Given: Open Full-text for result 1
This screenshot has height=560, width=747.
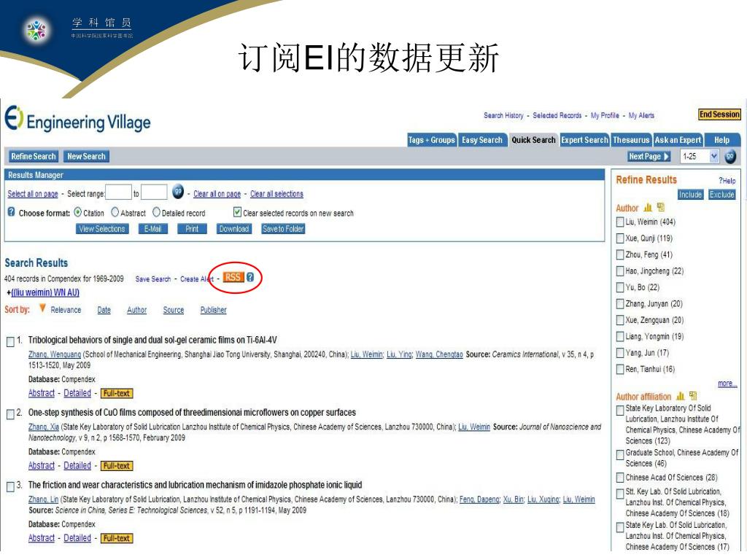Looking at the screenshot, I should click(x=117, y=393).
